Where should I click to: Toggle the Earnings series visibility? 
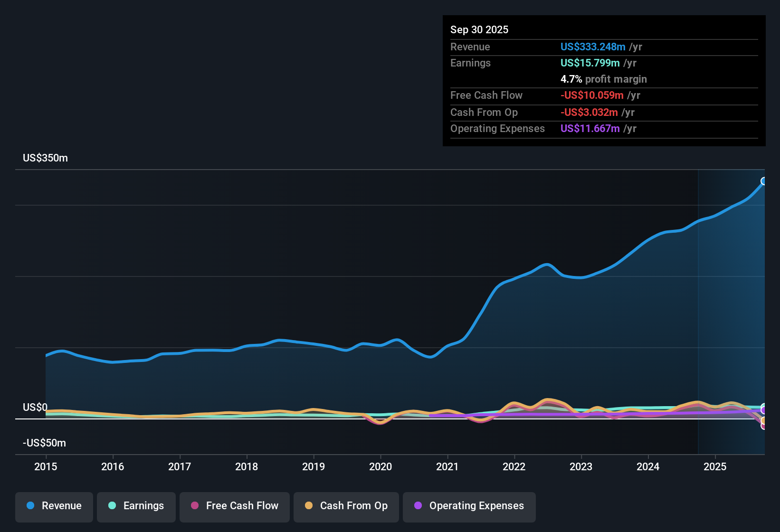[x=136, y=506]
